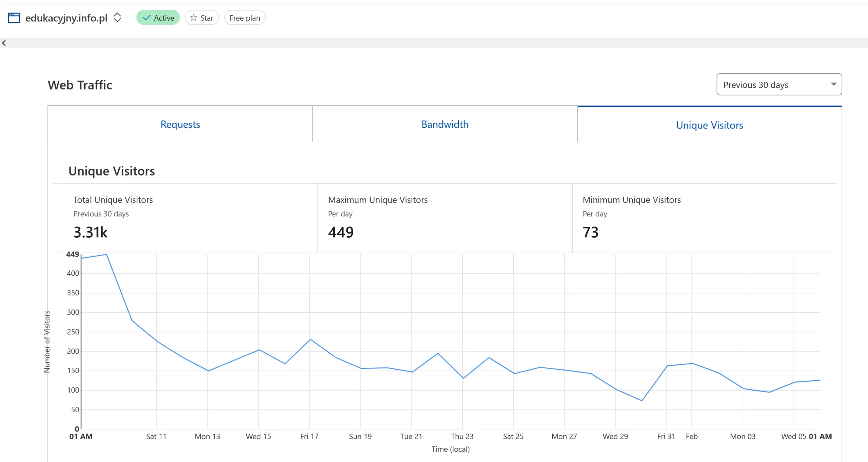
Task: Star the edukacyjny.info.pl site
Action: click(202, 18)
